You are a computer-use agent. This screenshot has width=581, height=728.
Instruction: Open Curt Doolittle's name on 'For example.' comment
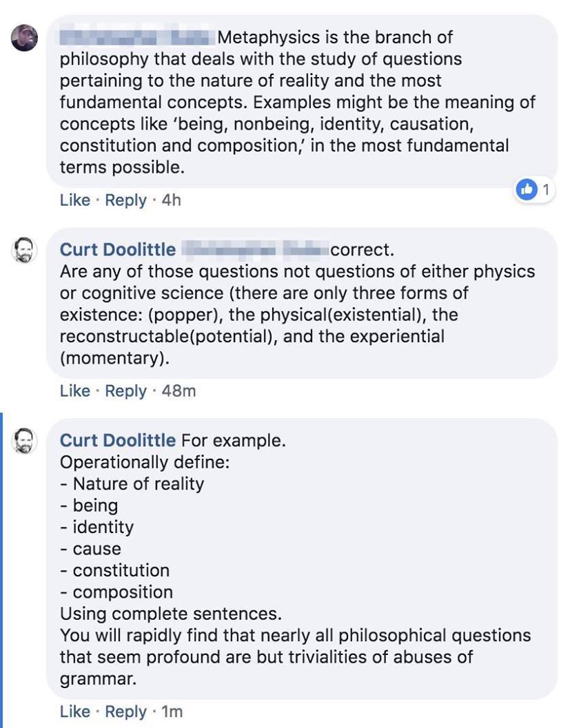coord(118,440)
